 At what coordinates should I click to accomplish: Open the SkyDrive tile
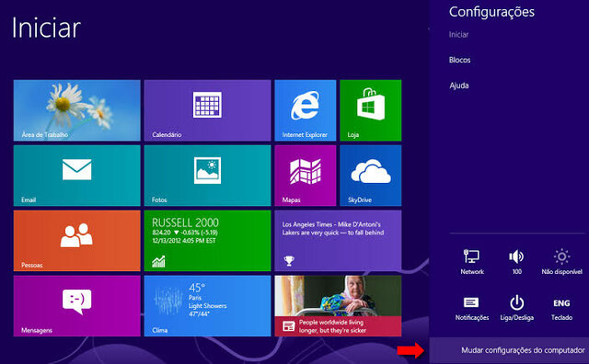(x=370, y=176)
